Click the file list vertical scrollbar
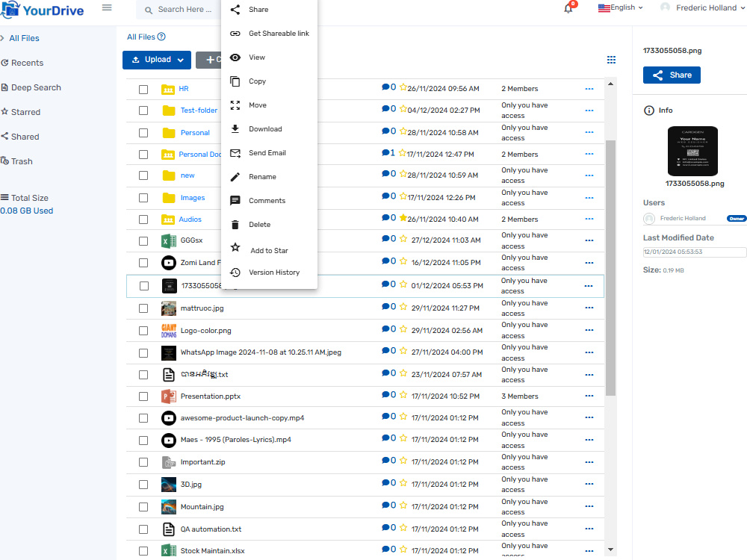Screen dimensions: 747x560 [x=611, y=267]
